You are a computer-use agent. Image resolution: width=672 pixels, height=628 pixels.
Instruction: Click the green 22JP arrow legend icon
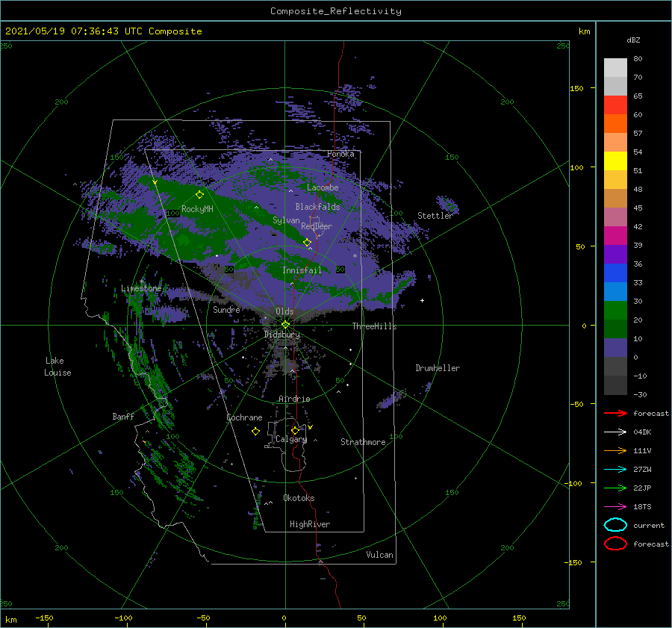[x=615, y=488]
